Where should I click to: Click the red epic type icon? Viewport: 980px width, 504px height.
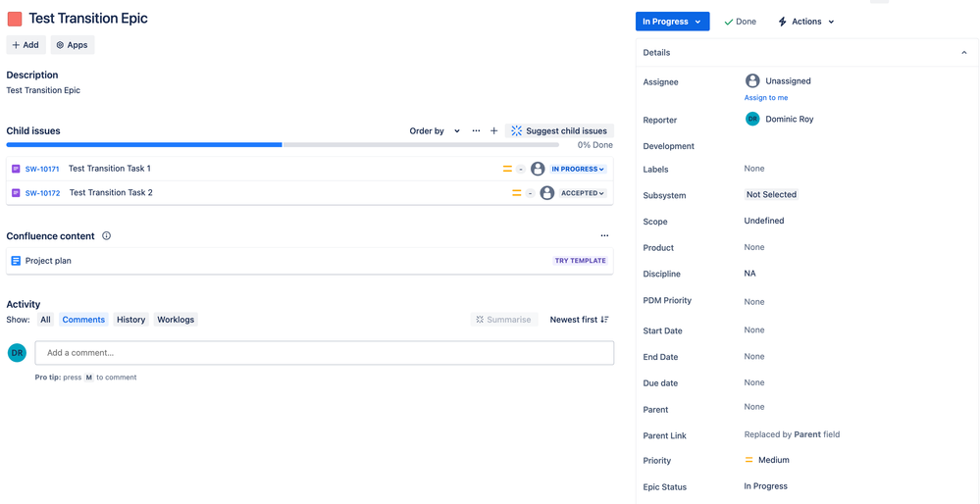(15, 19)
